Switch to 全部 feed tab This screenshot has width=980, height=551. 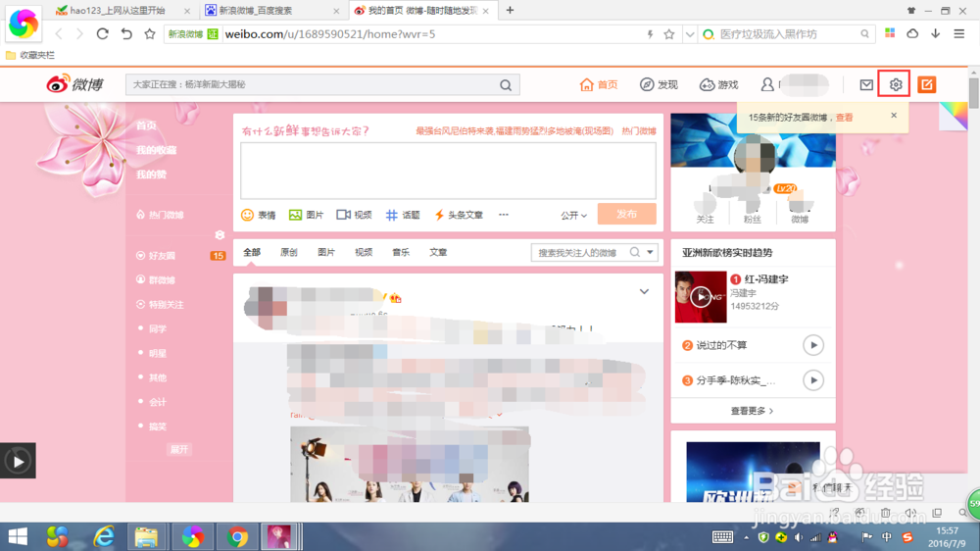tap(252, 252)
